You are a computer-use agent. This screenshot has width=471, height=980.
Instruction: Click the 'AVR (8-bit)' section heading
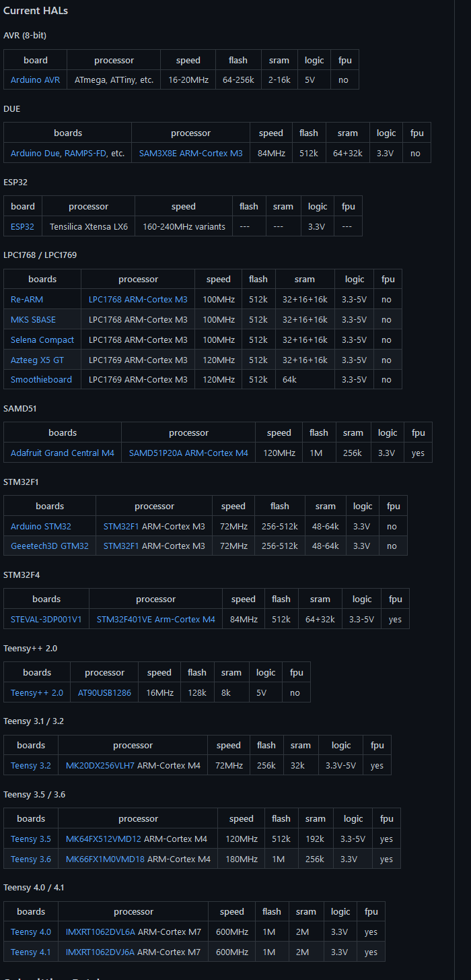[x=25, y=35]
